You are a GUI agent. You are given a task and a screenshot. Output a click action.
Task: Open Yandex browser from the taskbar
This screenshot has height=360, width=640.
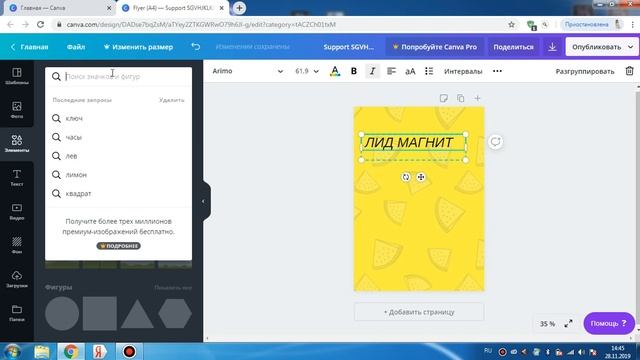pos(99,351)
